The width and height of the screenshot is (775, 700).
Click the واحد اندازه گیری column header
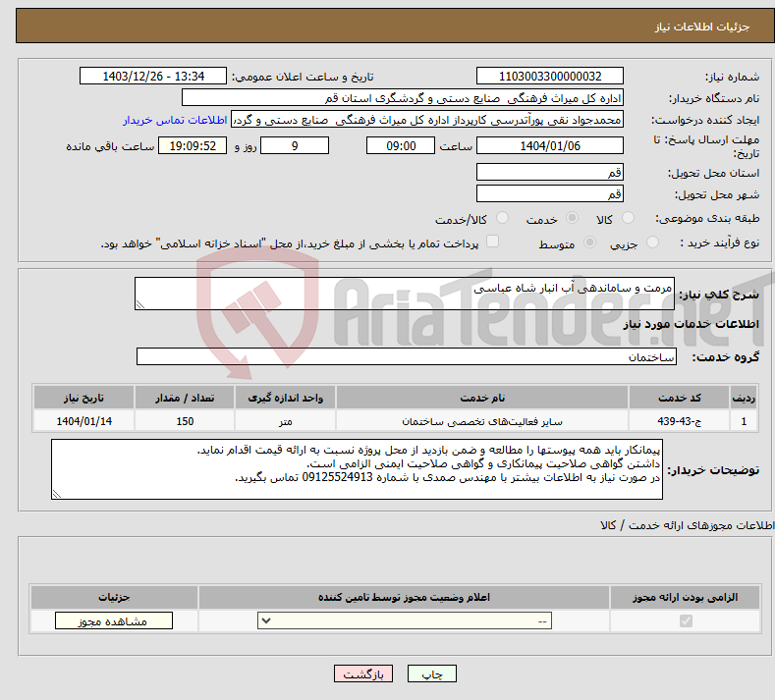(x=285, y=398)
